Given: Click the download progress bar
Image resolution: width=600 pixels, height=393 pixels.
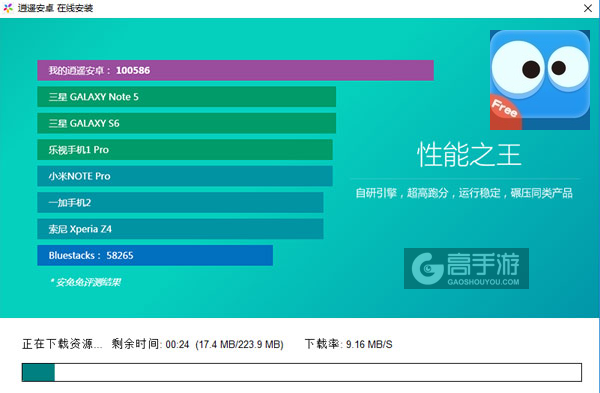Looking at the screenshot, I should 302,372.
